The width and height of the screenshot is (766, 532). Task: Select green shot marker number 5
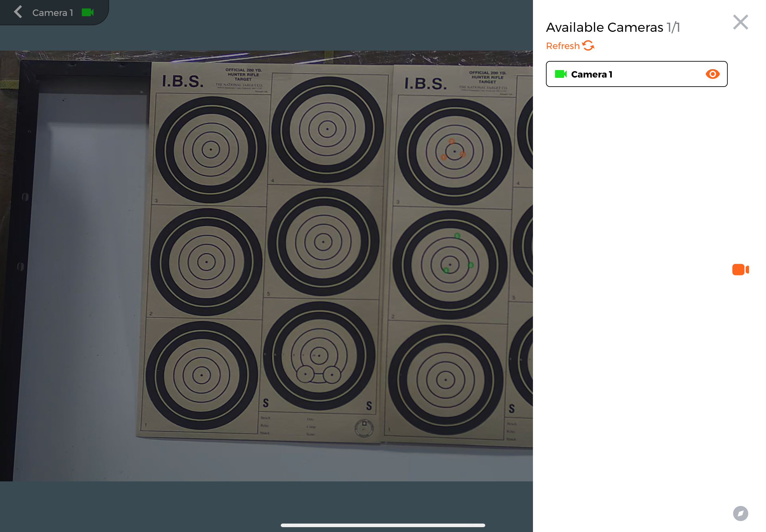tap(457, 236)
